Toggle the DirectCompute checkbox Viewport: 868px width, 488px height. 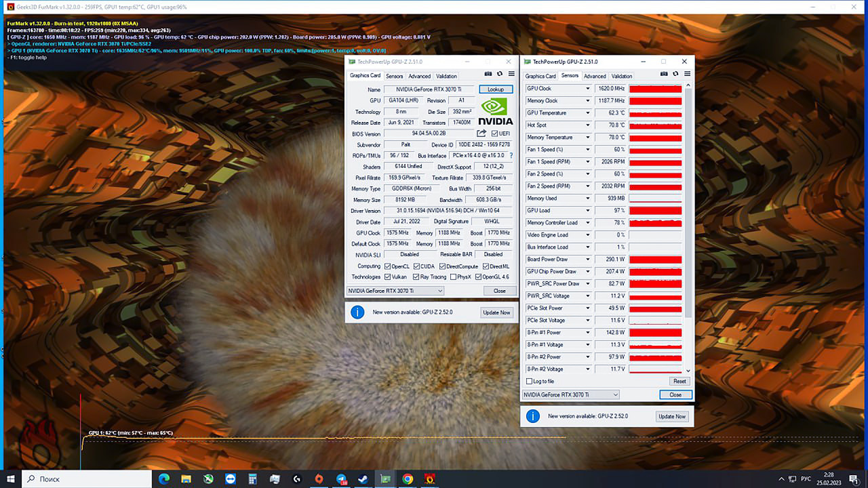point(441,266)
